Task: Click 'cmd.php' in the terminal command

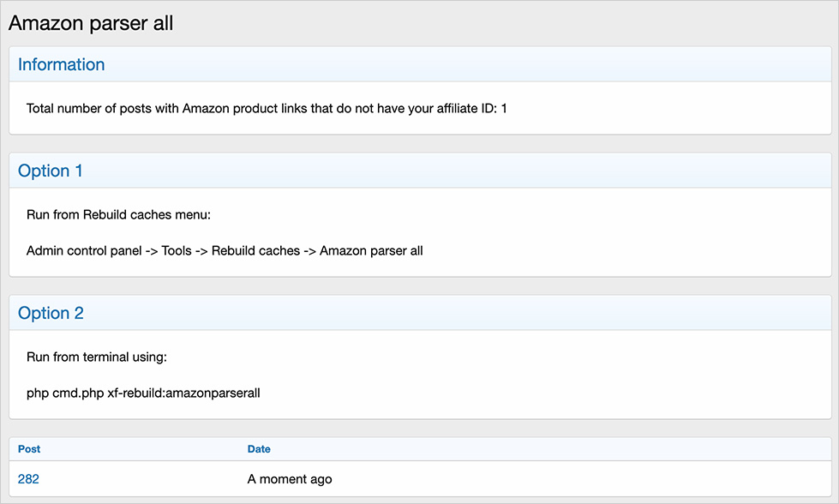Action: pyautogui.click(x=78, y=393)
